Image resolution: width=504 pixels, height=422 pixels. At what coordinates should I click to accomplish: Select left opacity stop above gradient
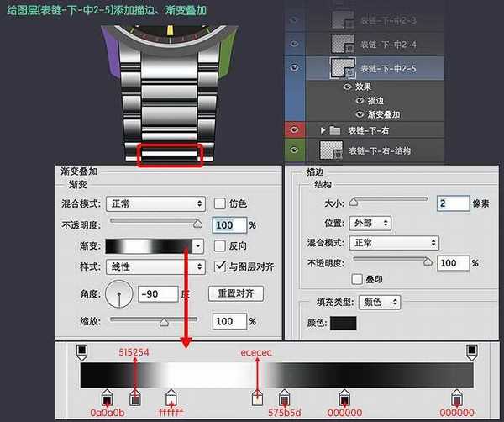82,352
